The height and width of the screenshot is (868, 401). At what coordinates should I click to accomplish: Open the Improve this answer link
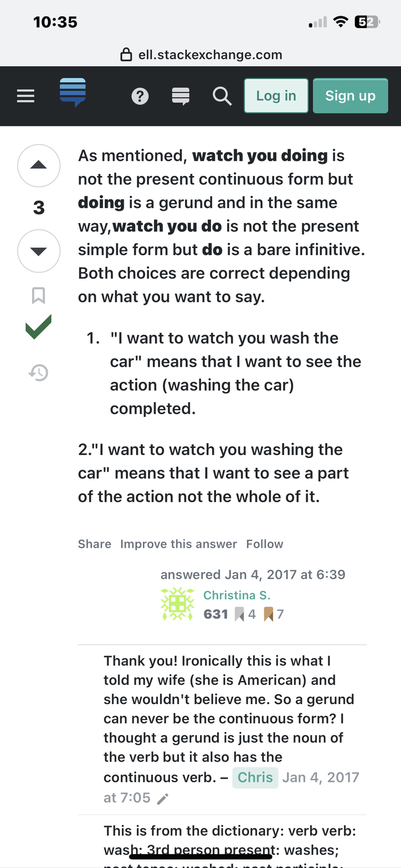(178, 544)
